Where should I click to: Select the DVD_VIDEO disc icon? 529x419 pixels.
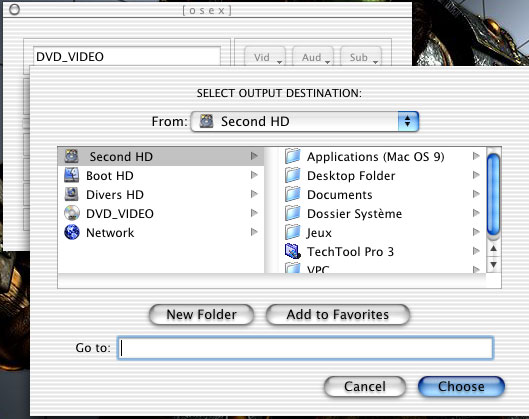click(72, 213)
